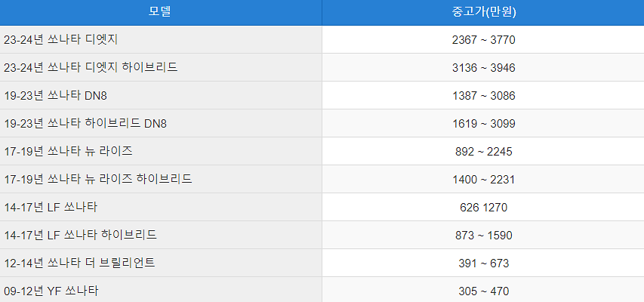The width and height of the screenshot is (644, 302).
Task: Select 17-19년 쏘나타 뉴 라이즈 하이브리드 row
Action: tap(322, 179)
